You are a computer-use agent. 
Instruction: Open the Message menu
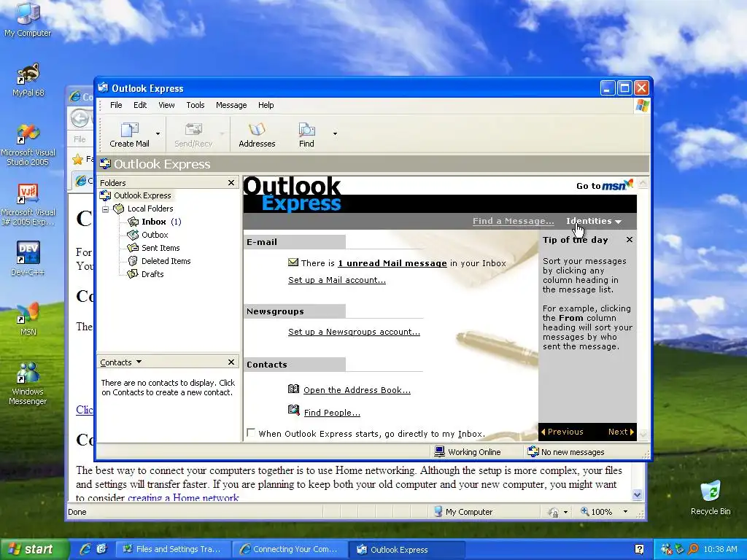coord(231,105)
